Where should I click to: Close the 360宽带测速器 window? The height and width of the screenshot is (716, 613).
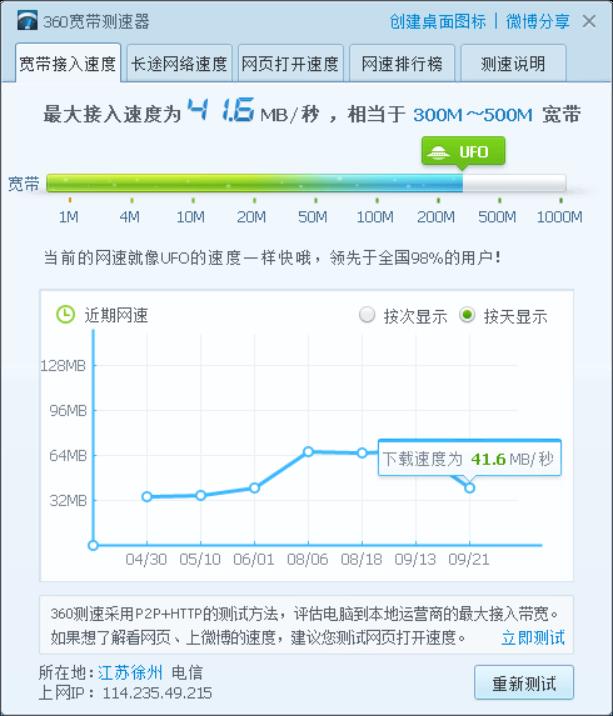pyautogui.click(x=589, y=21)
